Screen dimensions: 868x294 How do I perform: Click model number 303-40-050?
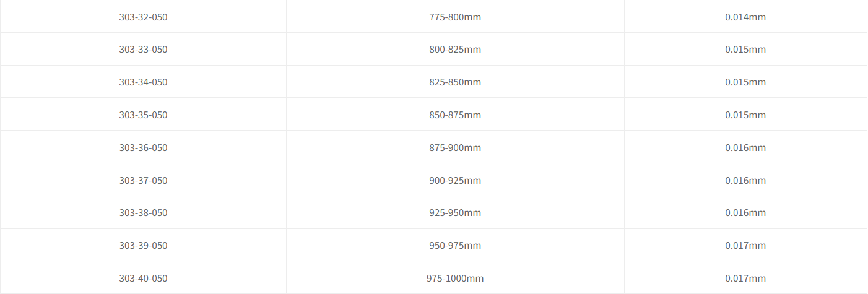tap(143, 279)
